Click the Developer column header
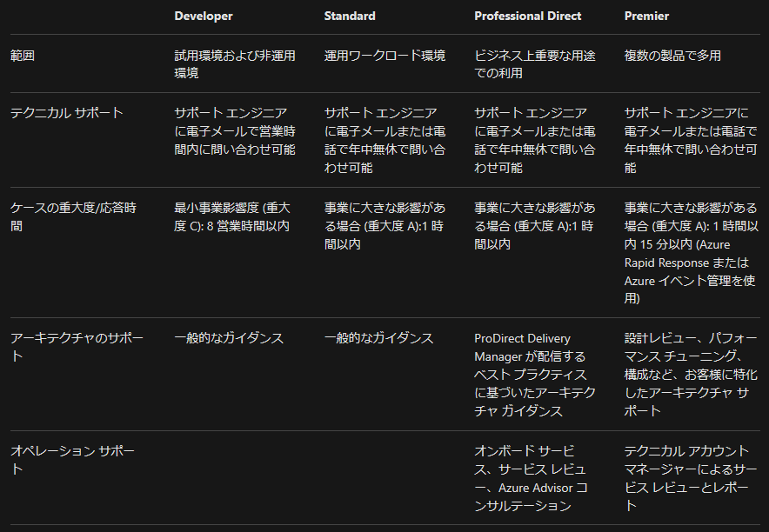The width and height of the screenshot is (769, 532). click(x=203, y=17)
